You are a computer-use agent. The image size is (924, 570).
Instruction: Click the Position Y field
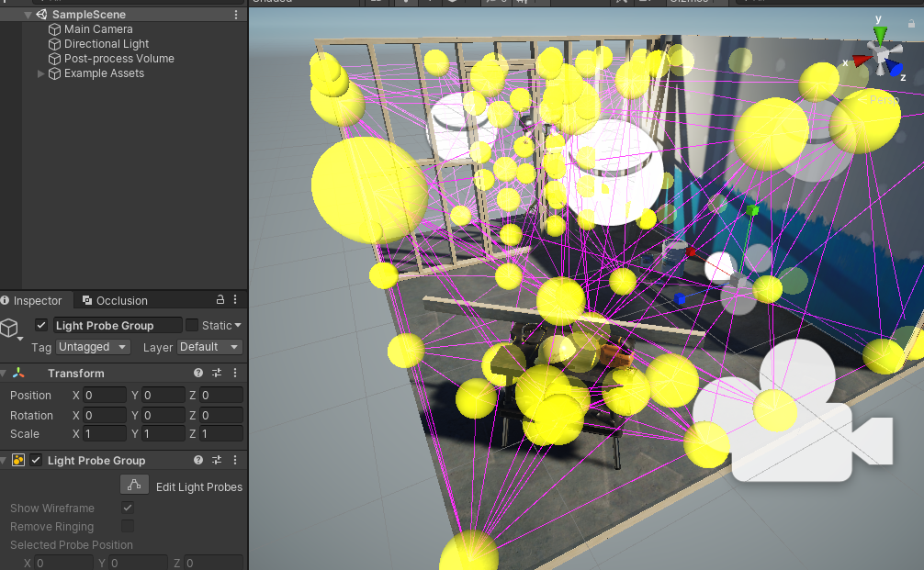click(x=163, y=395)
